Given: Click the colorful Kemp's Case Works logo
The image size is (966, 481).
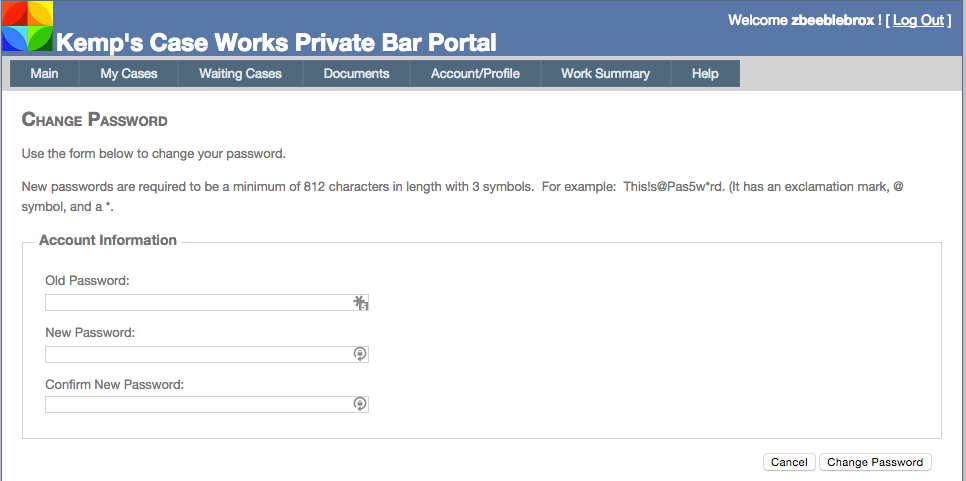Looking at the screenshot, I should [27, 26].
